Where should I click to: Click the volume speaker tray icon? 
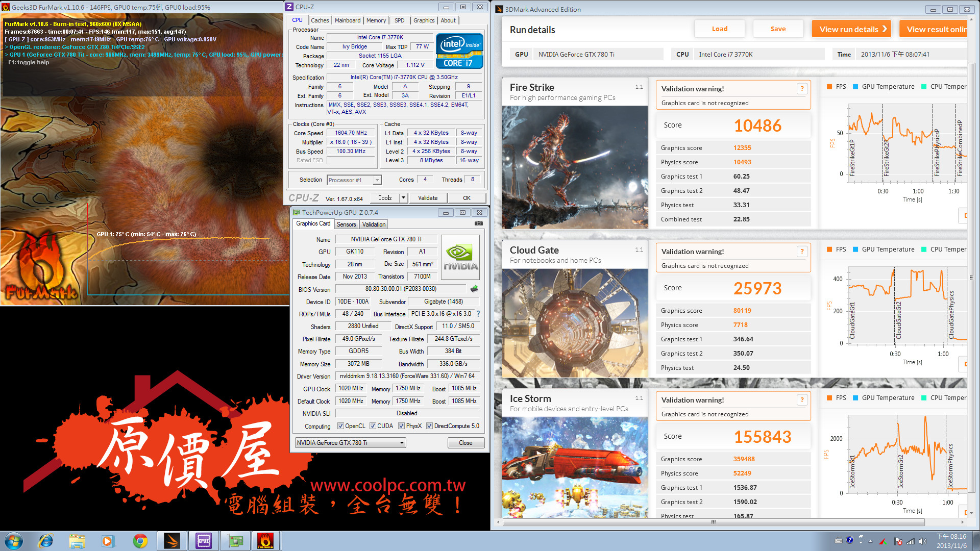pos(922,541)
